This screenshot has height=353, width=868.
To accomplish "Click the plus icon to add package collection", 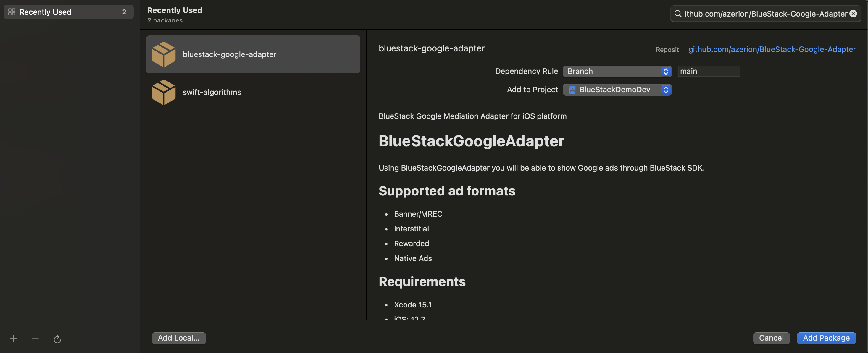I will click(x=14, y=339).
